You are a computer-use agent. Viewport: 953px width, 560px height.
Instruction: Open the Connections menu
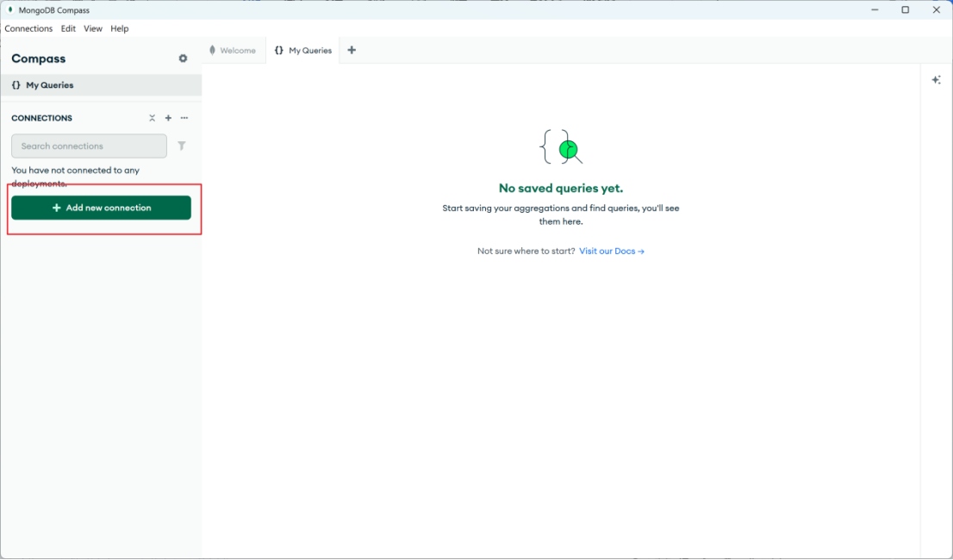28,28
